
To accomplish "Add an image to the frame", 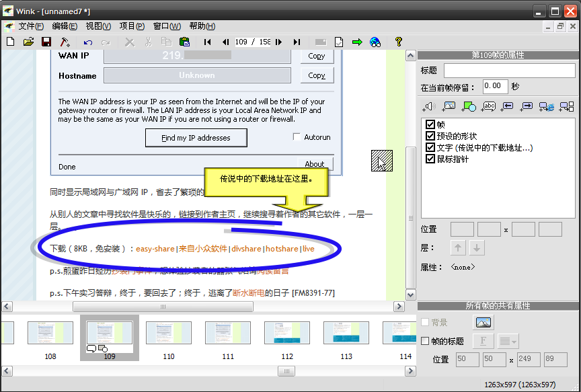I will 449,107.
